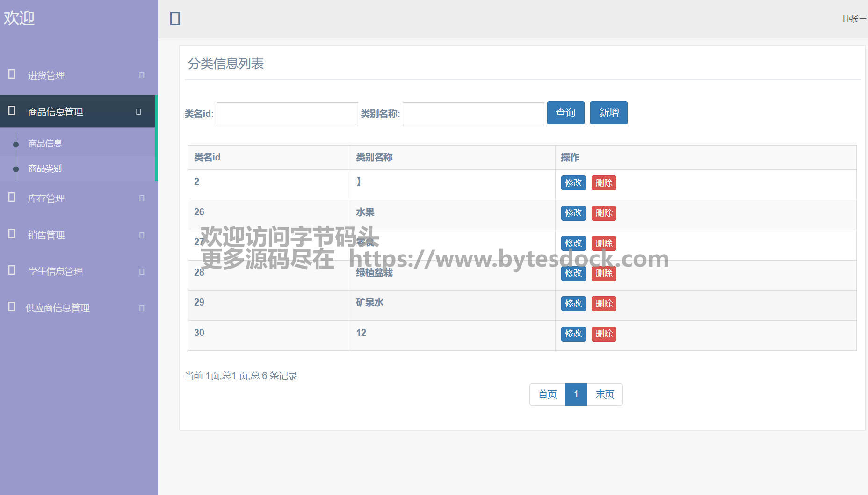868x495 pixels.
Task: Click the icon beside 供应商信息管理
Action: [x=12, y=307]
